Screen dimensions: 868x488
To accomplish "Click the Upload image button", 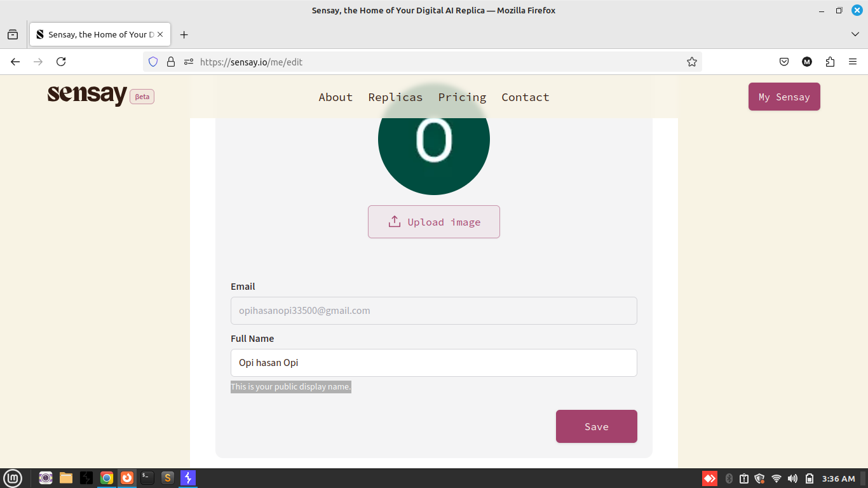I will coord(434,222).
